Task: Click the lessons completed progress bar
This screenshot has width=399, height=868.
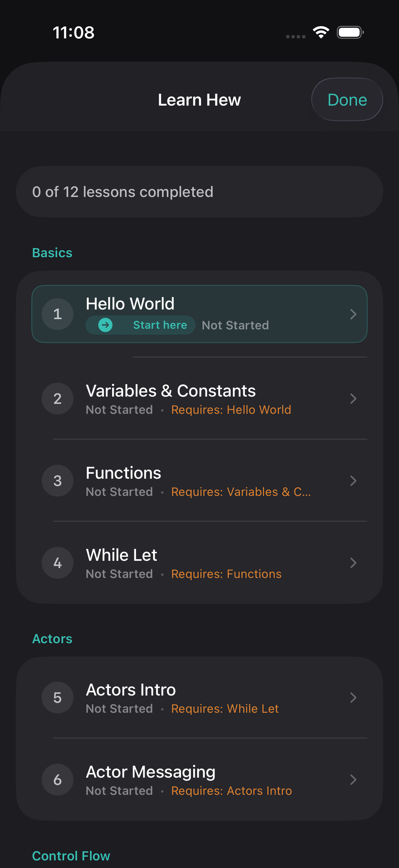Action: (x=199, y=192)
